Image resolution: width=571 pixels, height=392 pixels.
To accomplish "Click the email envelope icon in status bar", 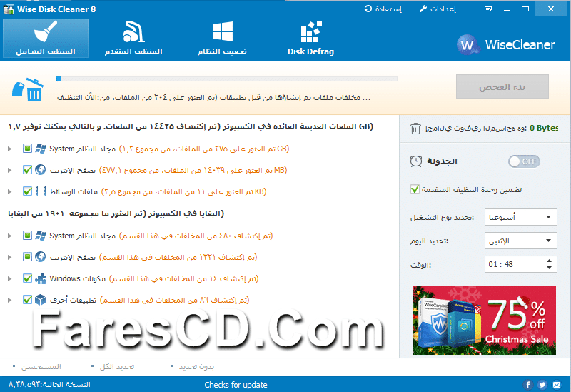I will [x=557, y=385].
